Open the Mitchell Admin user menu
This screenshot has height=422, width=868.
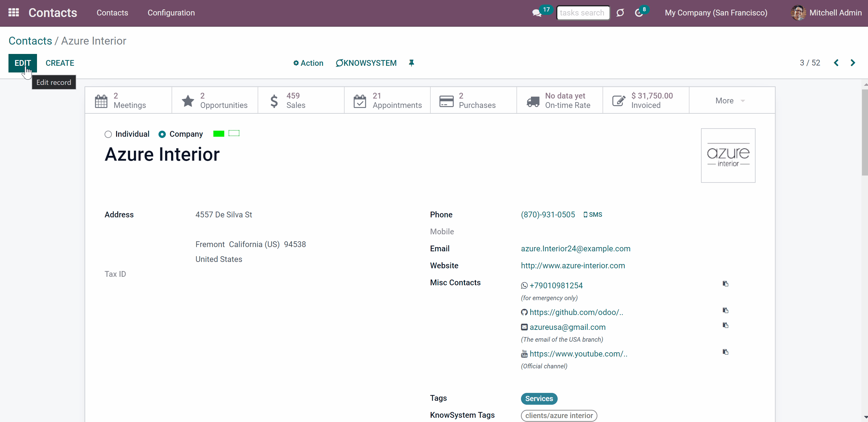(826, 13)
